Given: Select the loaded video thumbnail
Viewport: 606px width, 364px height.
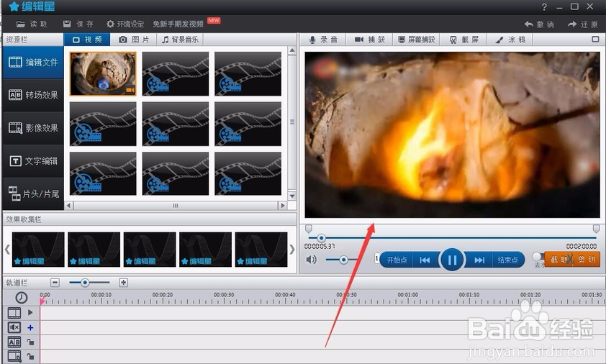Looking at the screenshot, I should click(103, 73).
